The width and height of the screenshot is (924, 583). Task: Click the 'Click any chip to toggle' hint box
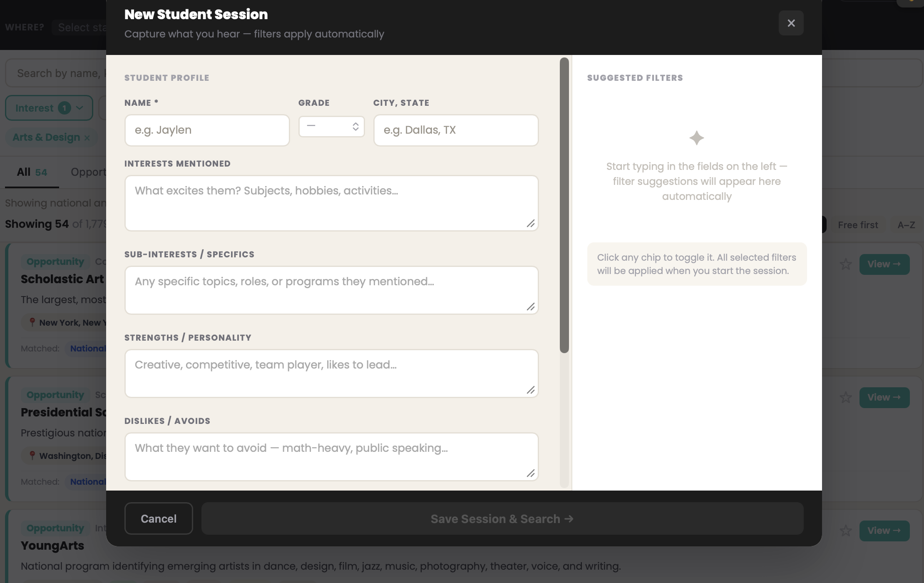click(x=697, y=264)
